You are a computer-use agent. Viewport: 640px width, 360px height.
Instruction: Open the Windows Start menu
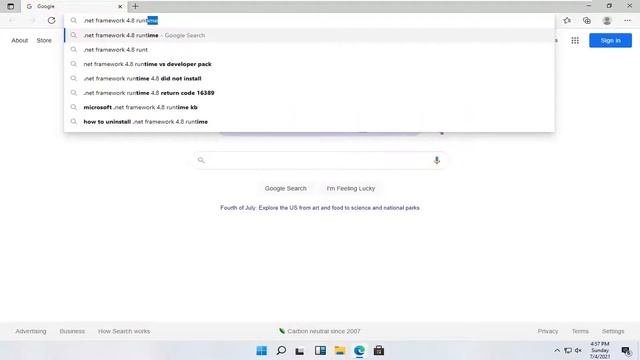click(x=262, y=351)
